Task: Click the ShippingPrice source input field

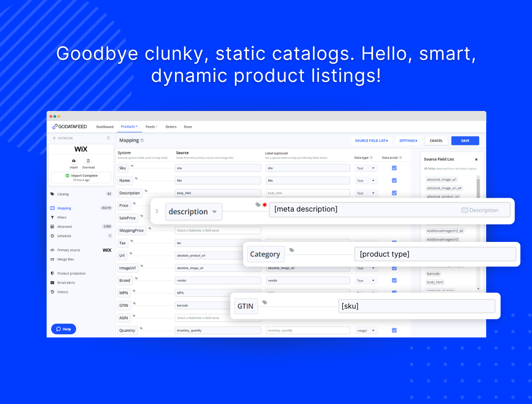Action: 218,231
